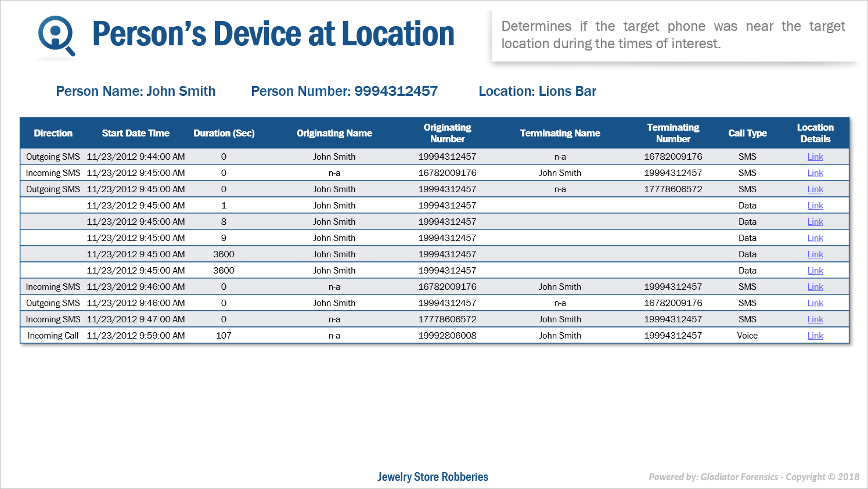Open Link for 9:44 AM Outgoing SMS row
This screenshot has width=868, height=489.
pyautogui.click(x=815, y=157)
